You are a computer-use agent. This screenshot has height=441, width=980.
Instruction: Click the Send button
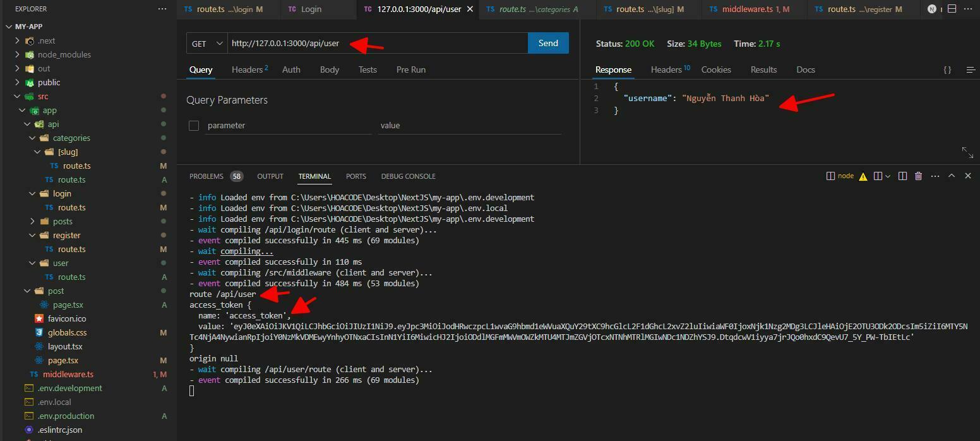pyautogui.click(x=547, y=43)
